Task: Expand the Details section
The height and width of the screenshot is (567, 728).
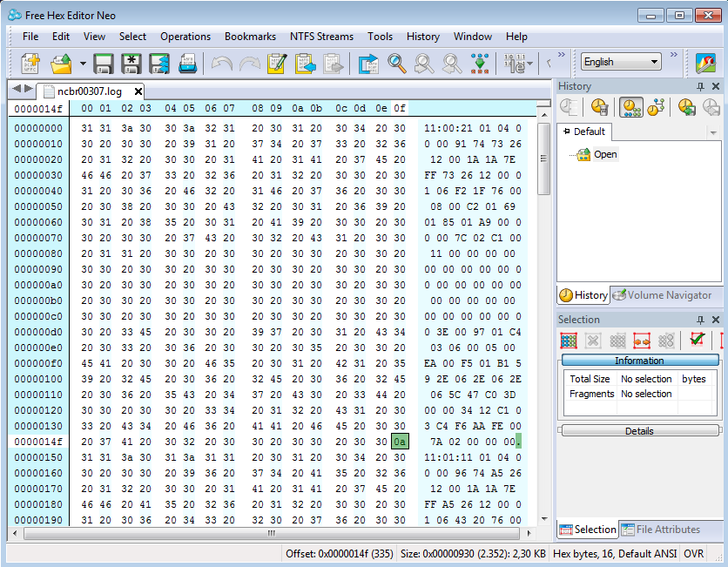Action: [x=640, y=431]
